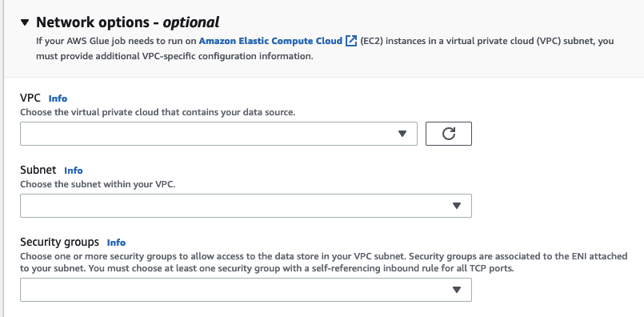This screenshot has width=644, height=317.
Task: Open the Info link next to VPC
Action: pos(58,98)
